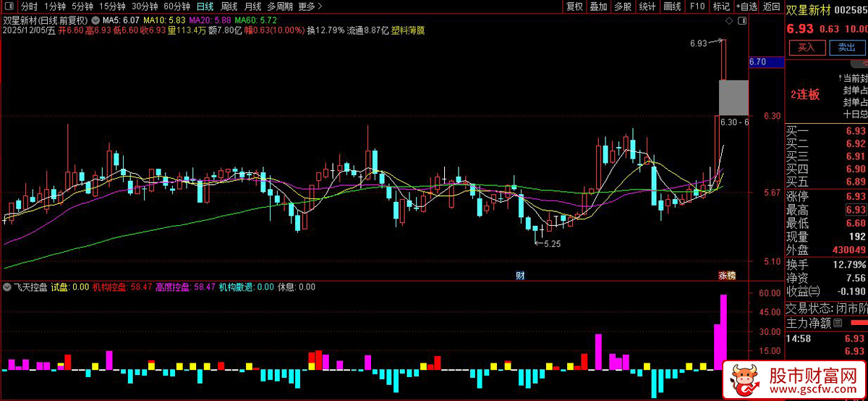
Task: Click the 交易状态 status row
Action: pyautogui.click(x=827, y=307)
